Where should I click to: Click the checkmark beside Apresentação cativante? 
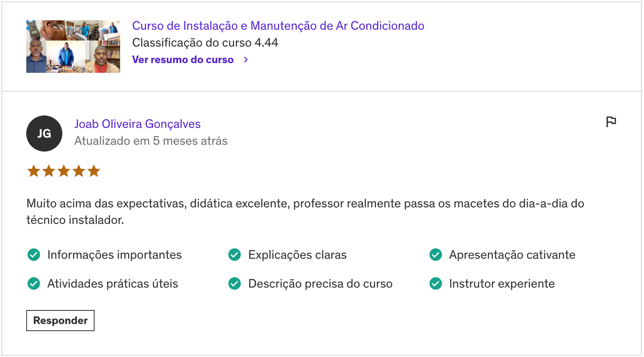(x=436, y=254)
